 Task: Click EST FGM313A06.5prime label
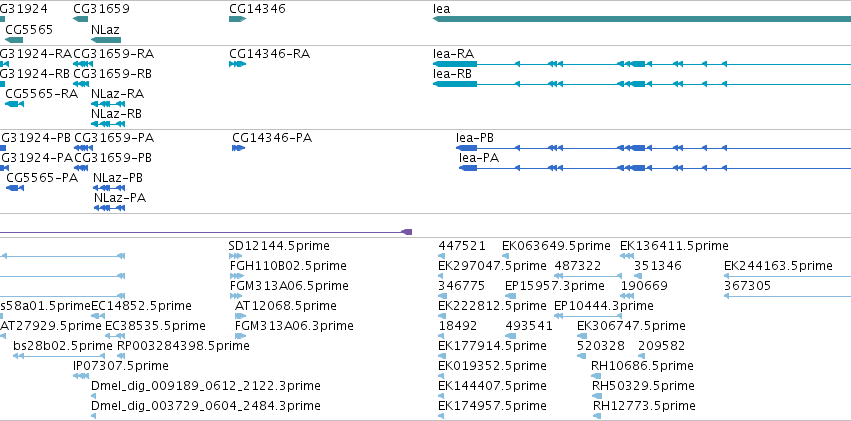click(289, 286)
